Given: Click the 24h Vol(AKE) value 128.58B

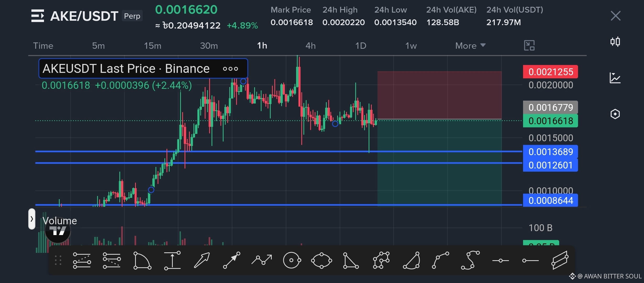Looking at the screenshot, I should click(x=443, y=22).
